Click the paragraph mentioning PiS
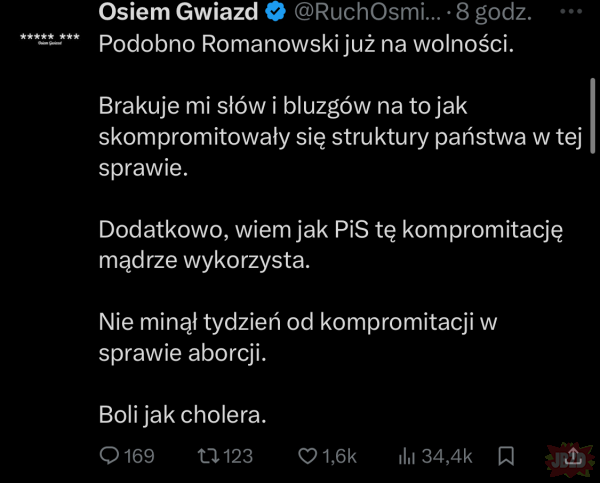 tap(331, 245)
